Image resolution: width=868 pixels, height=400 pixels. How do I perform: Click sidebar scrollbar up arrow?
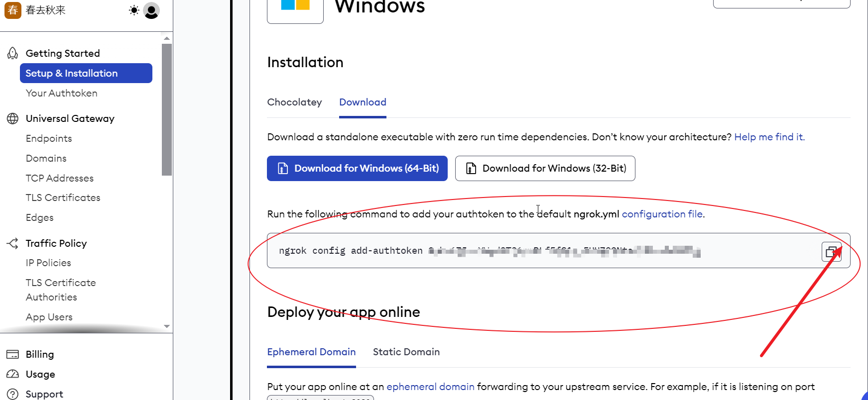pyautogui.click(x=167, y=38)
